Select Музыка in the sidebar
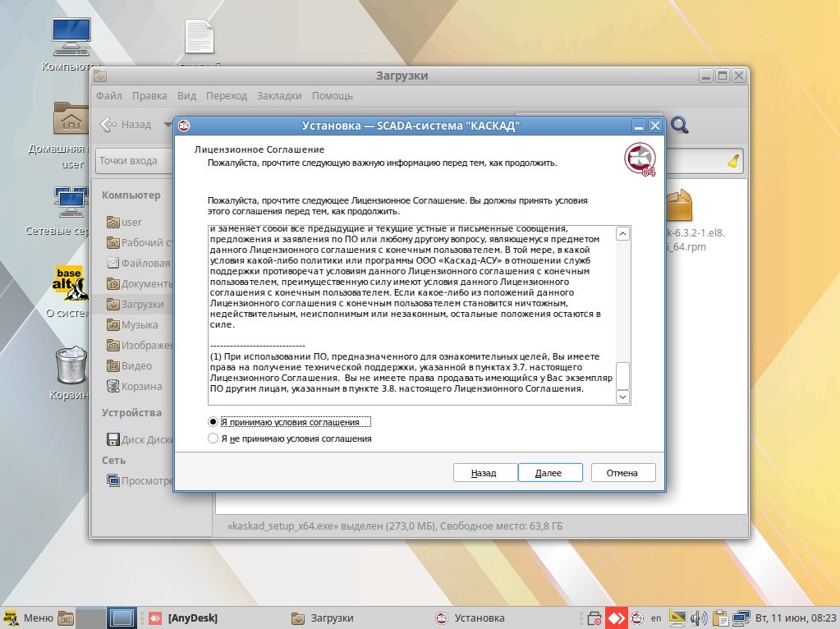840x629 pixels. point(140,325)
